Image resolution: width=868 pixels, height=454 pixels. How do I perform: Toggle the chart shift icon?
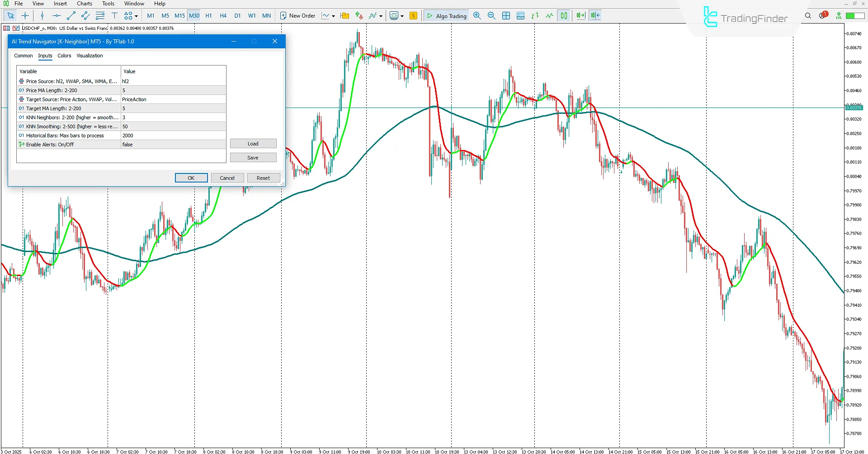595,15
